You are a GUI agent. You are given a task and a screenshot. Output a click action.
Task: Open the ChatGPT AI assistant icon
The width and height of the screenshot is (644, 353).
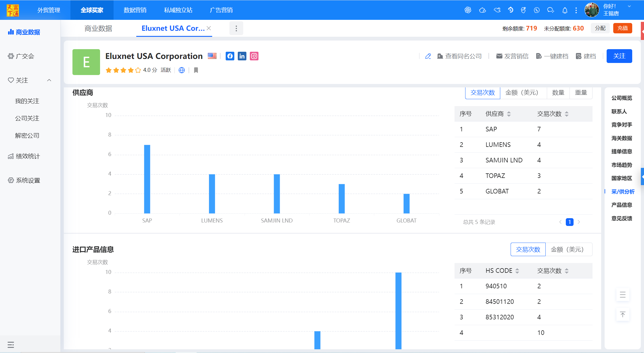[468, 10]
